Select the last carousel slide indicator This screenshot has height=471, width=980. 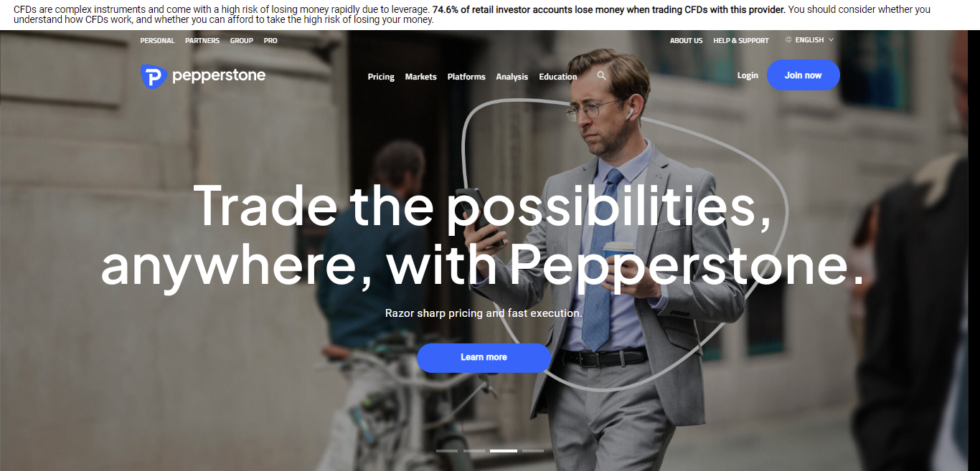[x=533, y=451]
